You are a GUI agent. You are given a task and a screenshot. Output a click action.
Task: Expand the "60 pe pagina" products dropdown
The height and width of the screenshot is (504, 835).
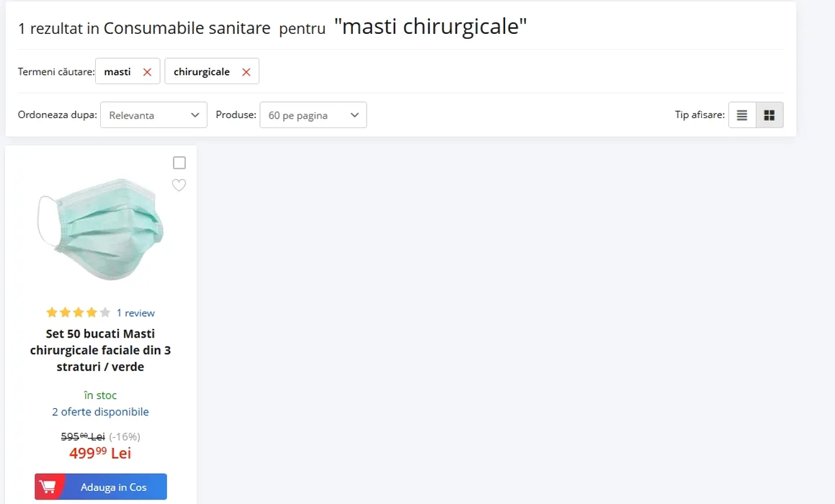(313, 115)
